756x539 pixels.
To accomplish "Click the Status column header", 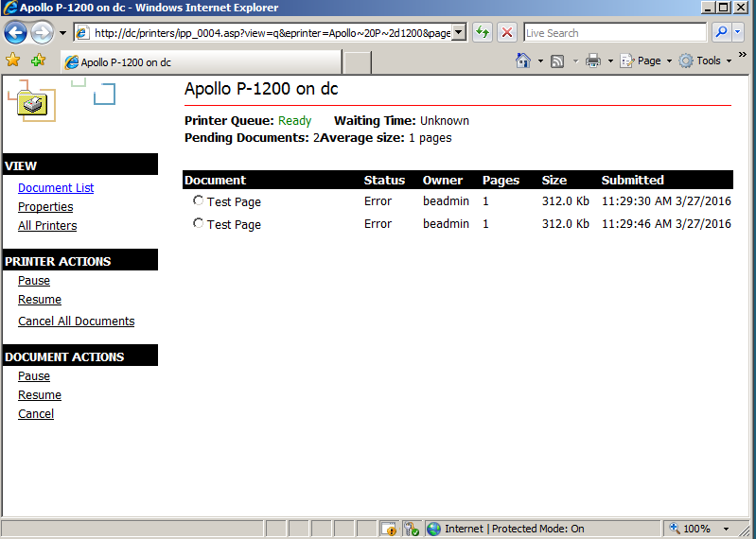I will pos(384,181).
